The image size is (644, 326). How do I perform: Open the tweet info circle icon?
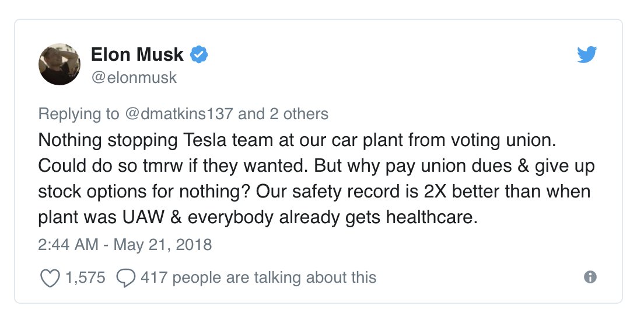coord(590,277)
